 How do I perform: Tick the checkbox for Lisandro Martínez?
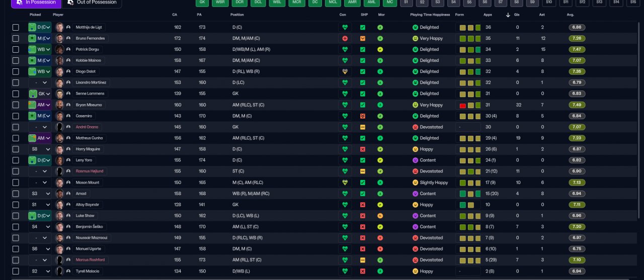(x=16, y=82)
